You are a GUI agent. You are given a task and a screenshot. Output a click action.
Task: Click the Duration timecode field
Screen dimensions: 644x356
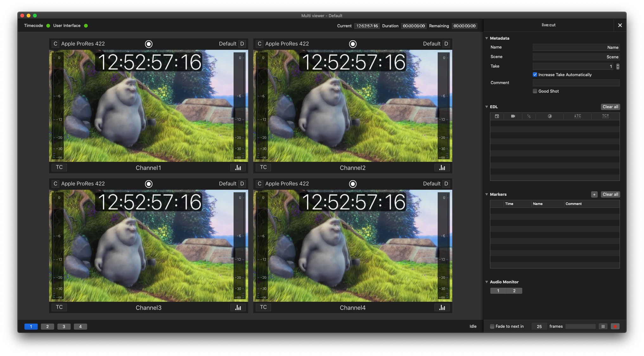pyautogui.click(x=414, y=26)
